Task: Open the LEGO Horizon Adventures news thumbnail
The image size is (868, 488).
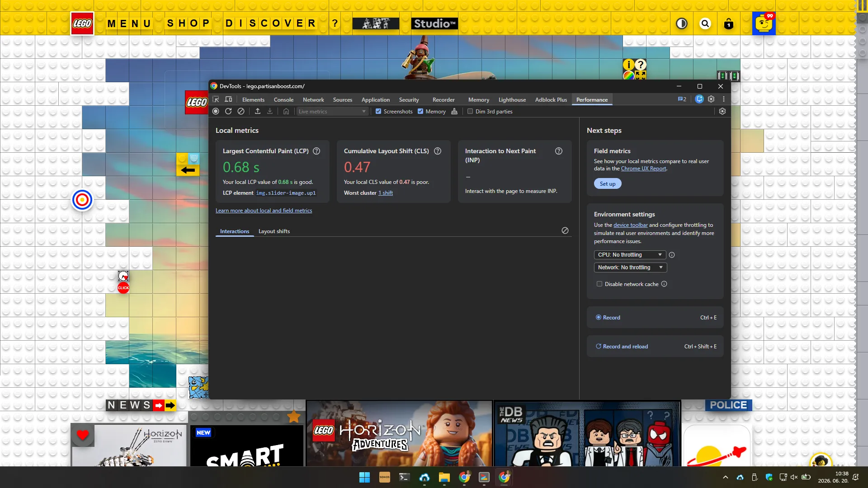Action: click(x=399, y=433)
